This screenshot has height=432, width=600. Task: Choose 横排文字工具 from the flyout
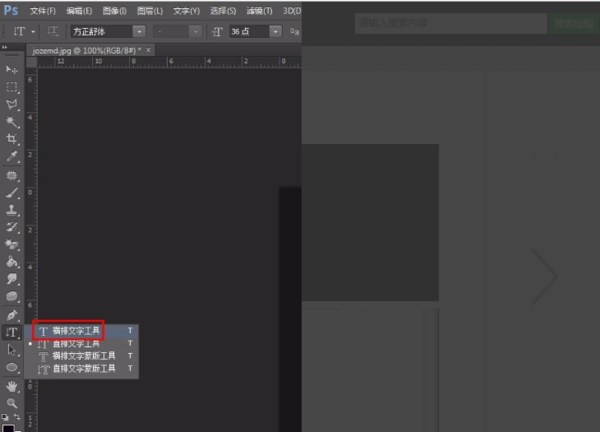(x=82, y=331)
